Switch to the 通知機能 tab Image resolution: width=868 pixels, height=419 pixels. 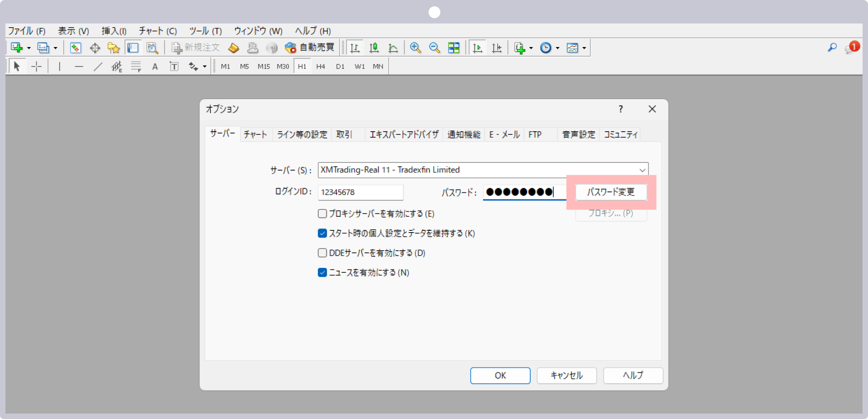(464, 134)
